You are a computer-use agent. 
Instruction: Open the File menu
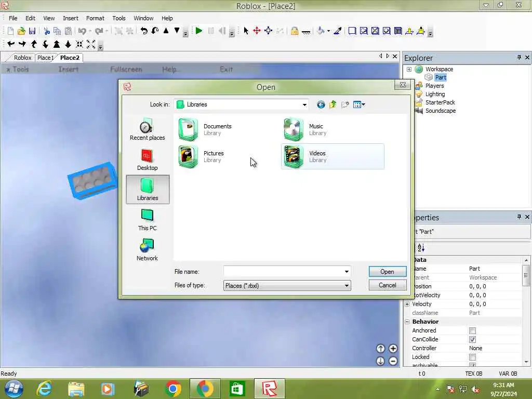[13, 18]
